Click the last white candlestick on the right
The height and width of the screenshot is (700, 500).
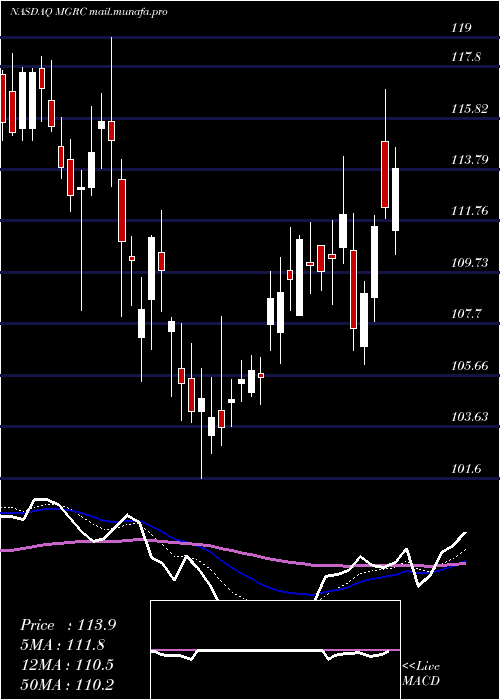396,200
